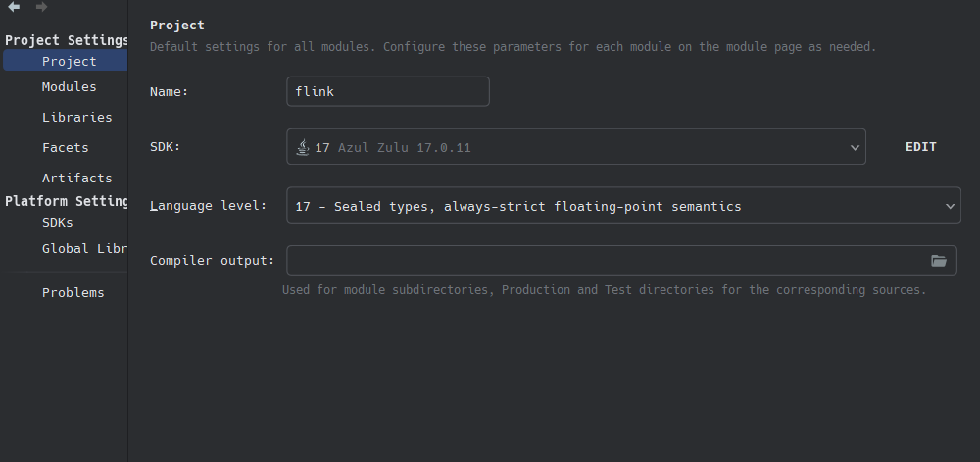This screenshot has width=980, height=462.
Task: Open SDKs under Platform Settings
Action: pos(58,223)
